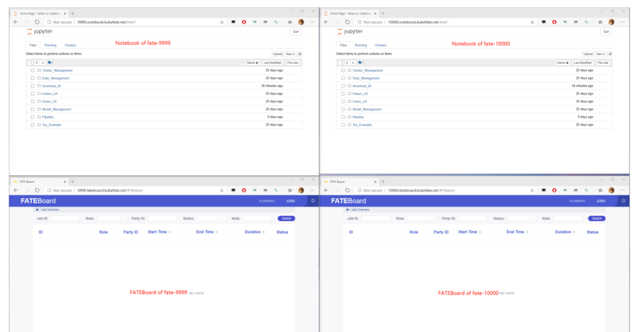Viewport: 644px width, 332px height.
Task: Open Hetero_LR folder in fate-9999 notebook
Action: (49, 94)
